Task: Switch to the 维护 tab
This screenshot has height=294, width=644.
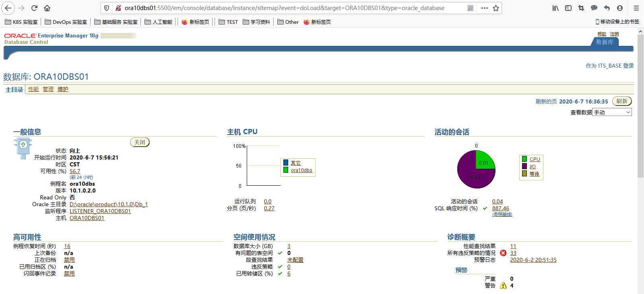Action: [x=63, y=89]
